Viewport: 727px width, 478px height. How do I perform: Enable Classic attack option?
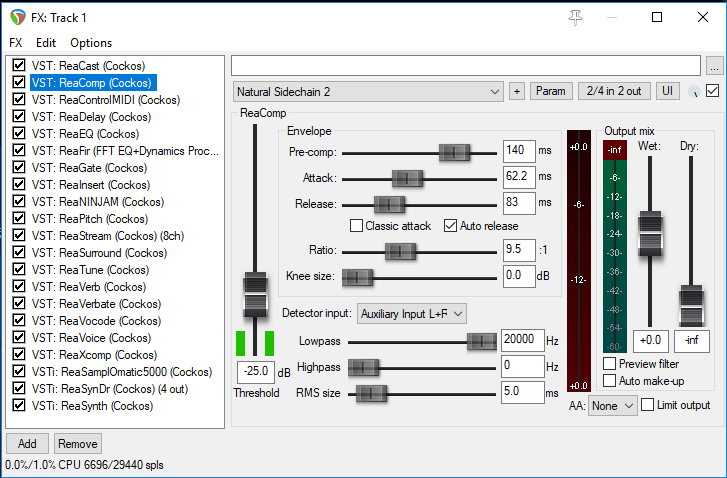click(356, 226)
